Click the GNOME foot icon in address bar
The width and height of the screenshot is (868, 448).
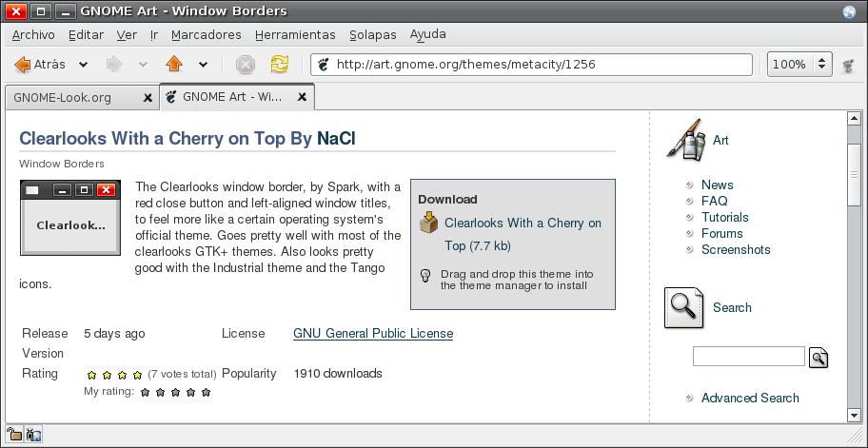(324, 65)
